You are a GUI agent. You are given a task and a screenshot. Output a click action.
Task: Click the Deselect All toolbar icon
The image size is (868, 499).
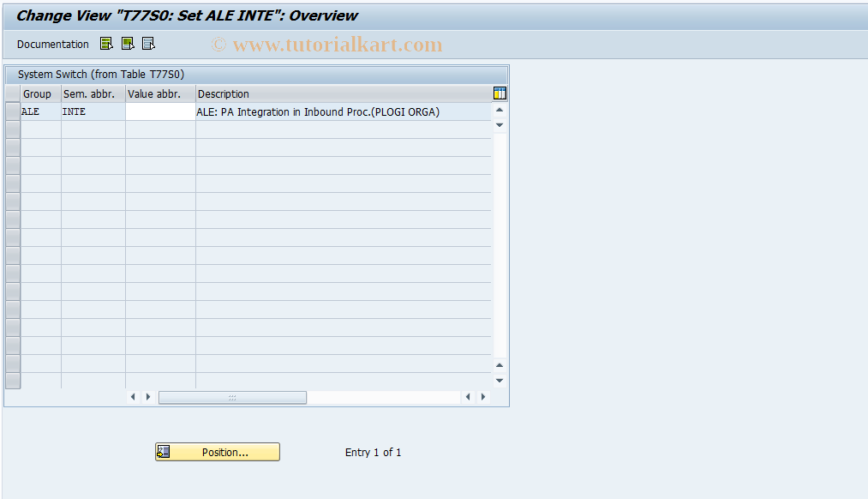coord(148,44)
